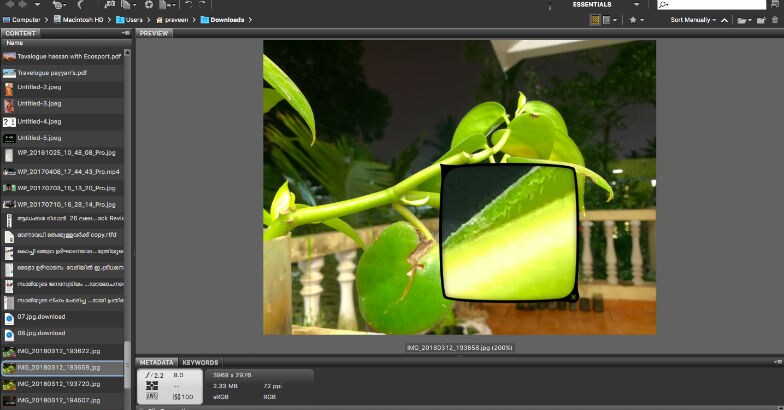Select IMG_20180312_193658.jpg file
Screen dimensions: 784x410
tap(62, 368)
